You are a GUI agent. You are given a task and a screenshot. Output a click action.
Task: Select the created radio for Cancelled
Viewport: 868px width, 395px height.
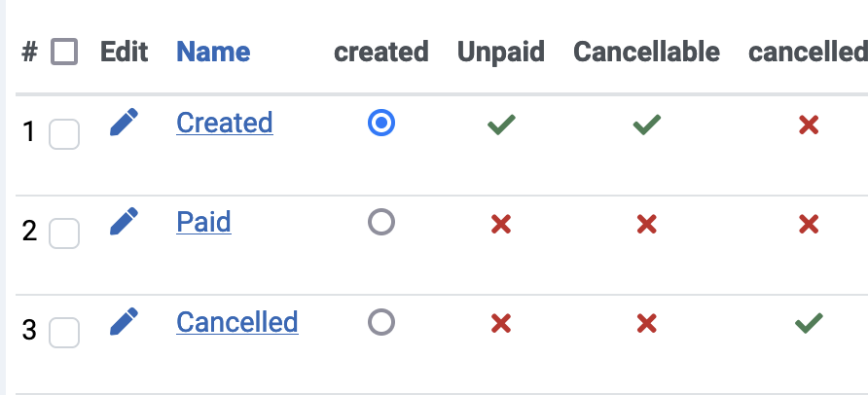pos(381,322)
